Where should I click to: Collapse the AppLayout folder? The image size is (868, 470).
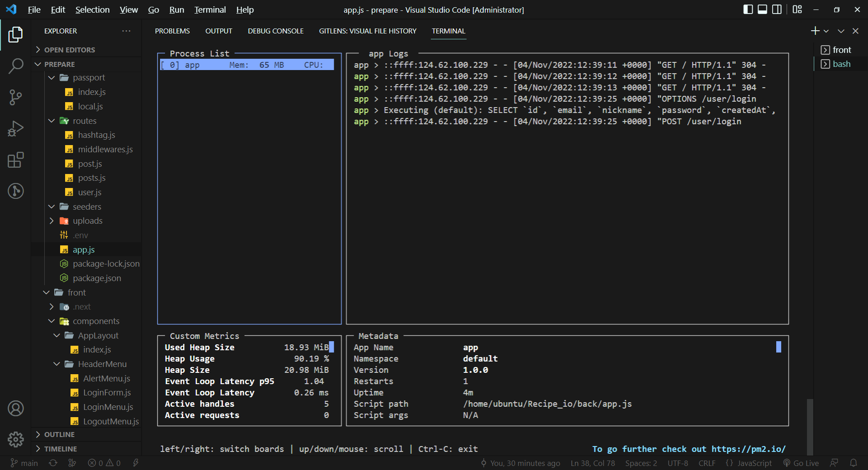[86, 335]
